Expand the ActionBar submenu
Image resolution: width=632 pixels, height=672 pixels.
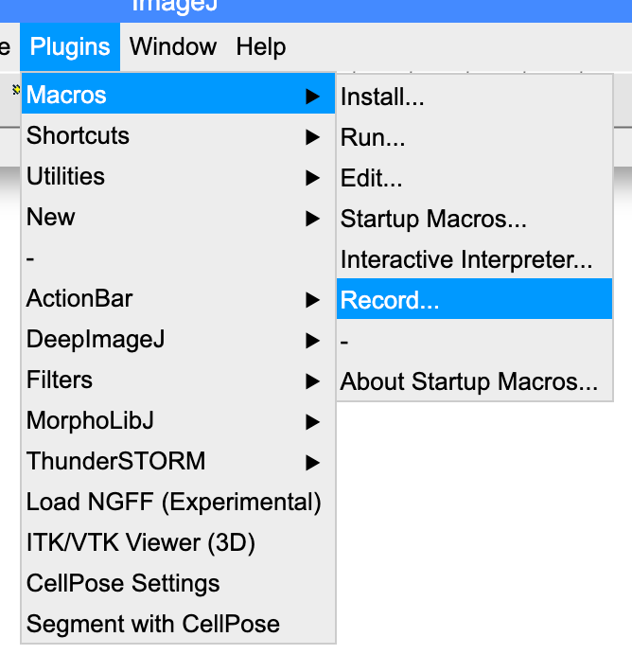click(178, 299)
